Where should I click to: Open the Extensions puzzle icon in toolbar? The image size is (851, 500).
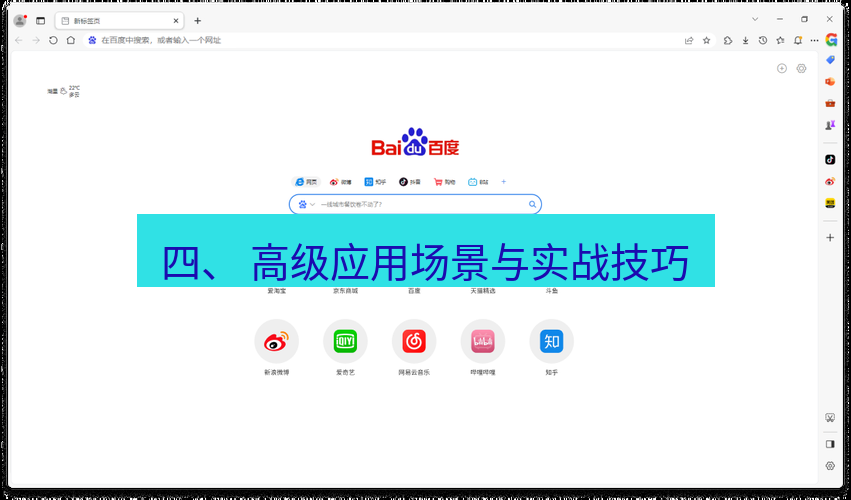coord(728,40)
